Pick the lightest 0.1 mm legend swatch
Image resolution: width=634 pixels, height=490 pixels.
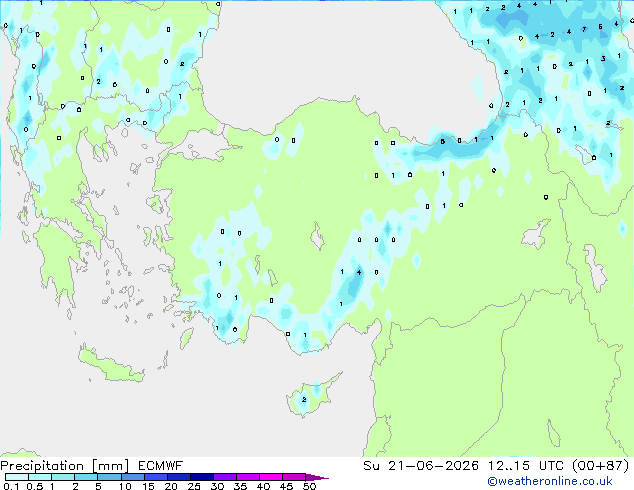pos(17,477)
